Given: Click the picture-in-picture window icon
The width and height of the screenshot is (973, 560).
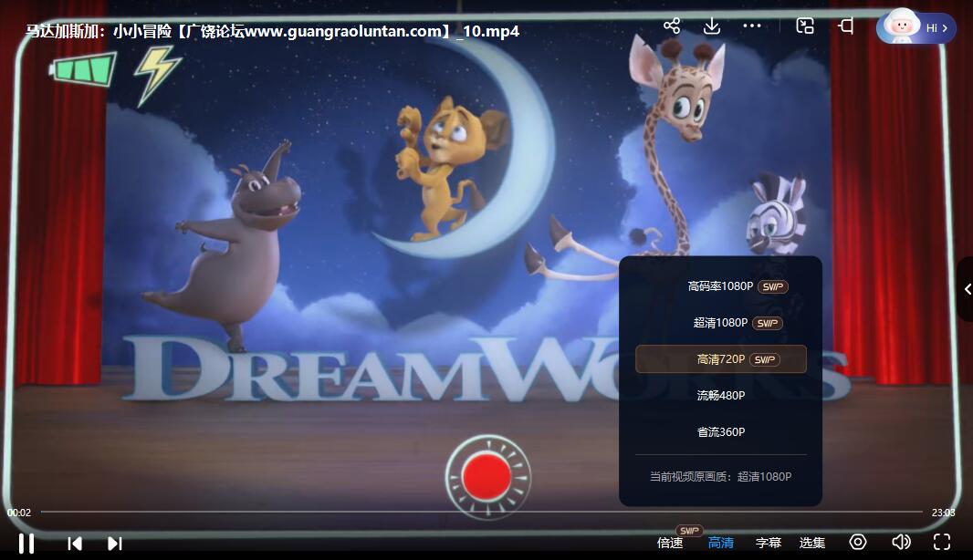Looking at the screenshot, I should point(805,26).
